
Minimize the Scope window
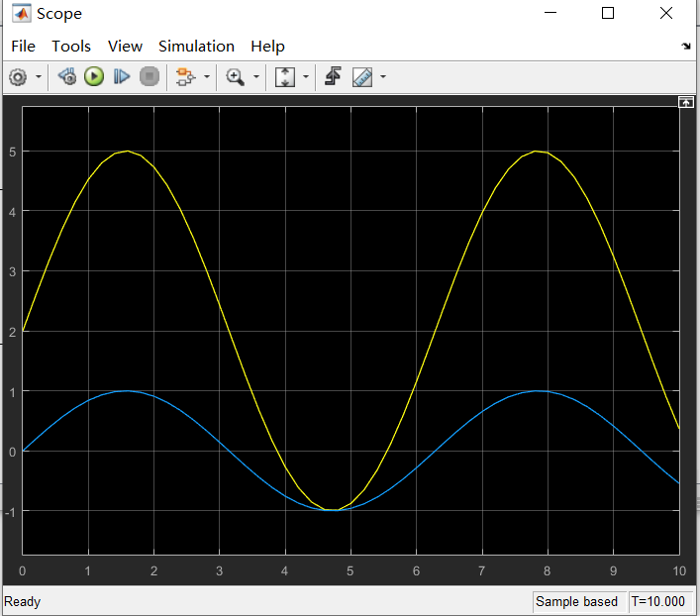click(x=550, y=13)
